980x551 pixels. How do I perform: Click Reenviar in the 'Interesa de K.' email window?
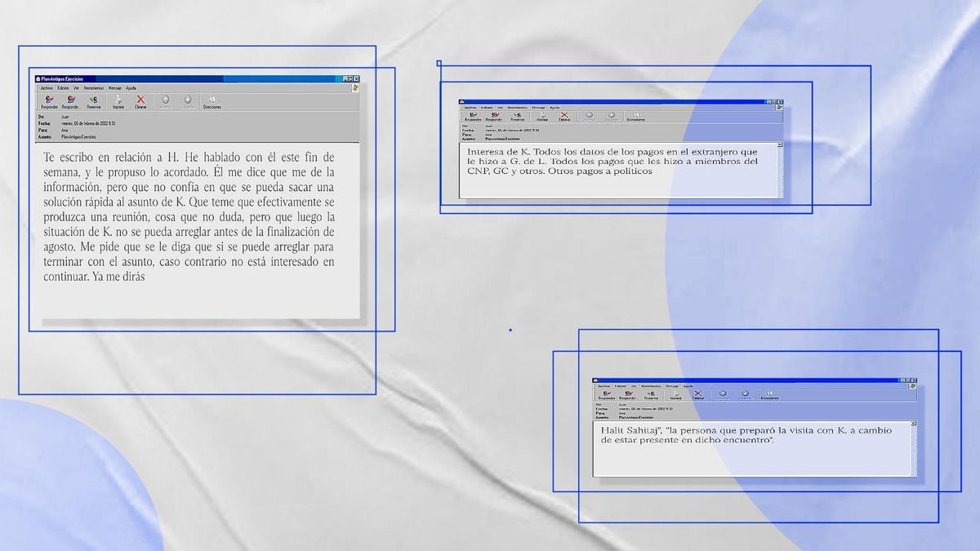click(517, 117)
